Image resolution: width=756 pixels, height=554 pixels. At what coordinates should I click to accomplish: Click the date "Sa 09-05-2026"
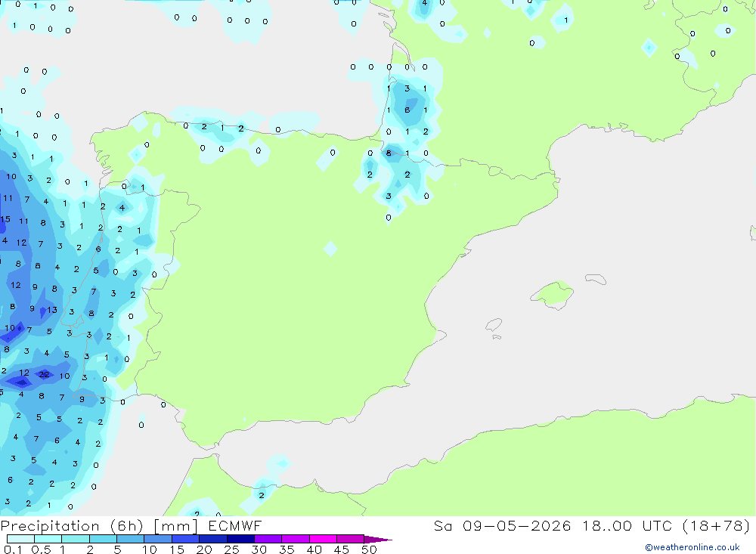click(x=502, y=526)
